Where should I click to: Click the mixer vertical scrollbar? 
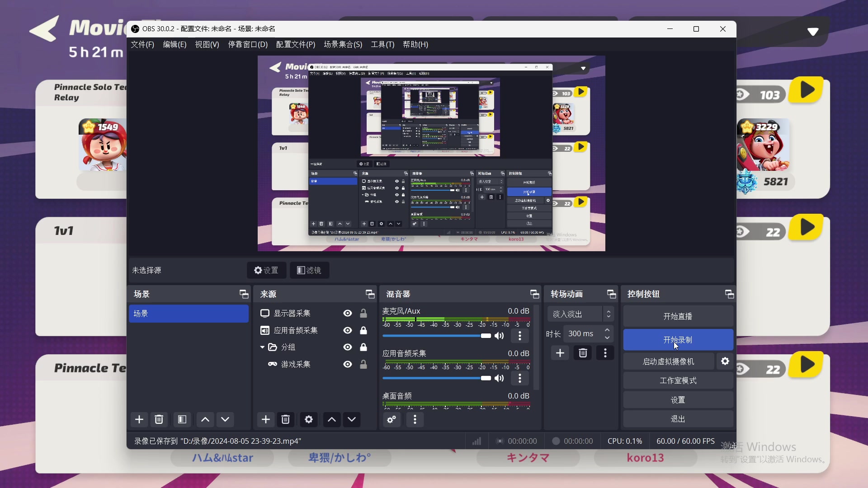536,348
